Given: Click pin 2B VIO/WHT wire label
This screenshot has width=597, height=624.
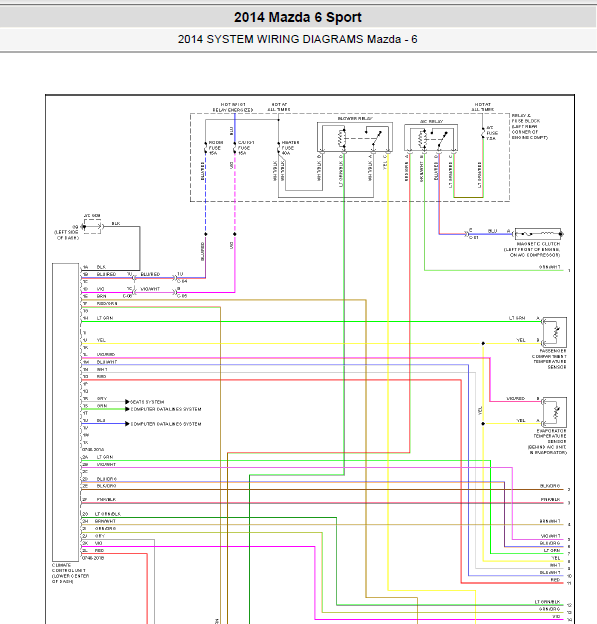Looking at the screenshot, I should [x=106, y=464].
